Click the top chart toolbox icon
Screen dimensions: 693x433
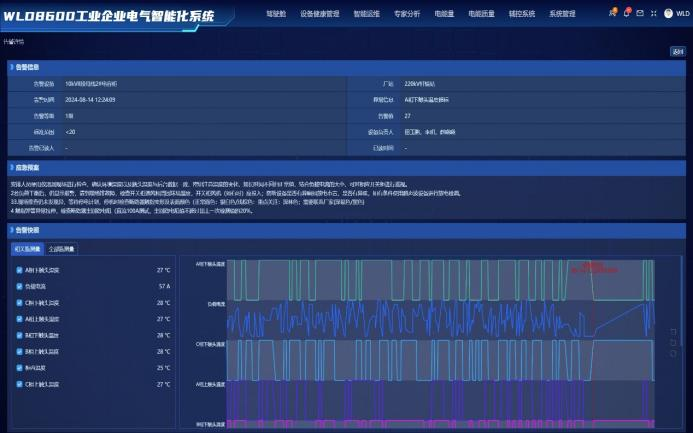click(x=674, y=330)
